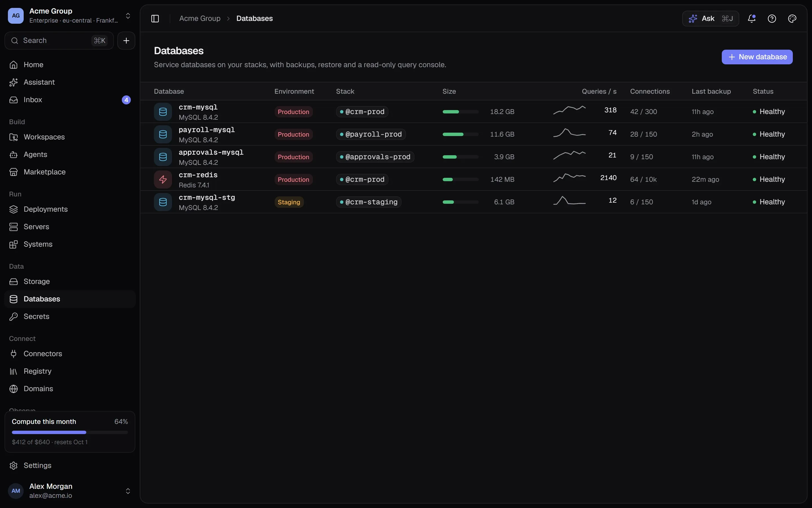Screen dimensions: 812x508
Task: Click the Inbox badge showing 4
Action: coord(126,100)
